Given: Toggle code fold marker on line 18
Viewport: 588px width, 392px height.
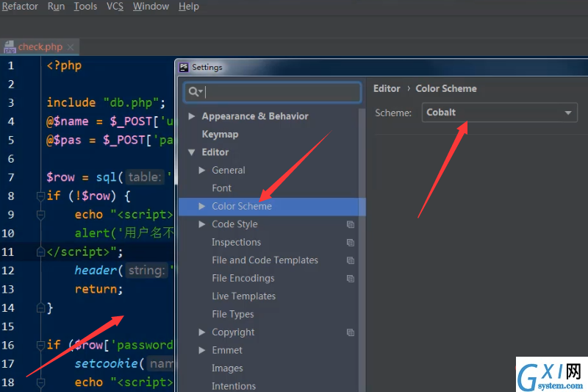Looking at the screenshot, I should (x=40, y=382).
